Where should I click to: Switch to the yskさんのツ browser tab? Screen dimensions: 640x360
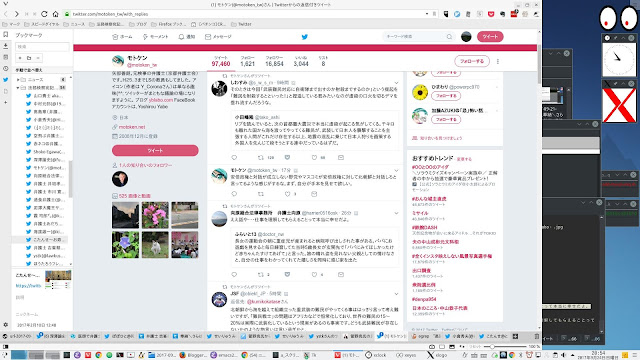coord(324,336)
